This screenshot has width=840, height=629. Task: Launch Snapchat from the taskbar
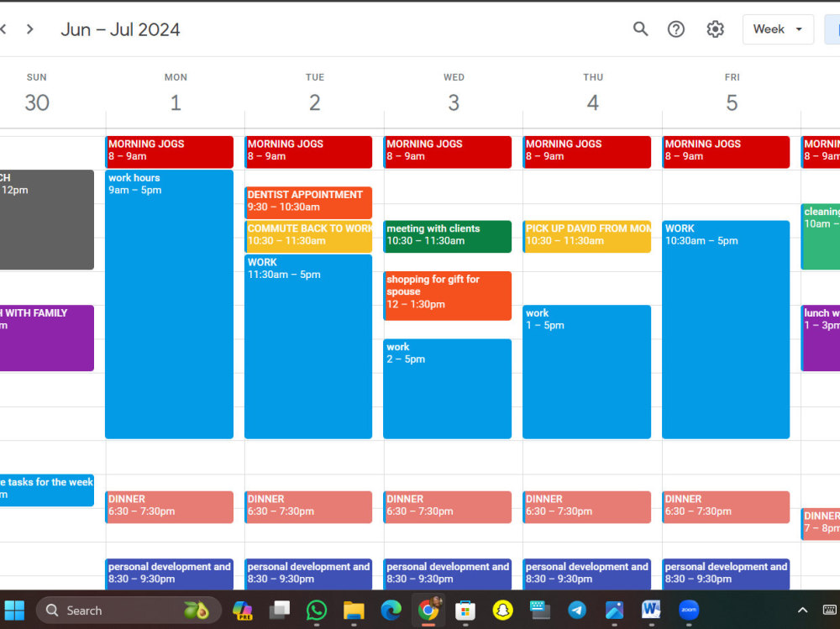pyautogui.click(x=502, y=610)
